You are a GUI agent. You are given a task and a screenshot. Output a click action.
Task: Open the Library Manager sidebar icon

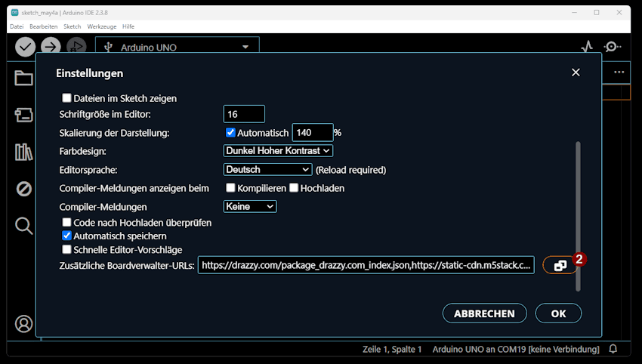click(23, 152)
